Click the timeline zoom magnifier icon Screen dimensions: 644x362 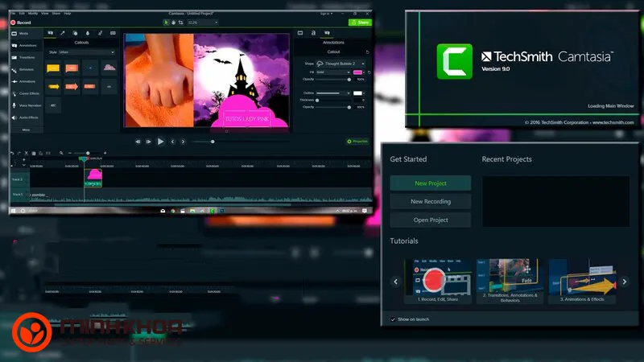coord(61,153)
